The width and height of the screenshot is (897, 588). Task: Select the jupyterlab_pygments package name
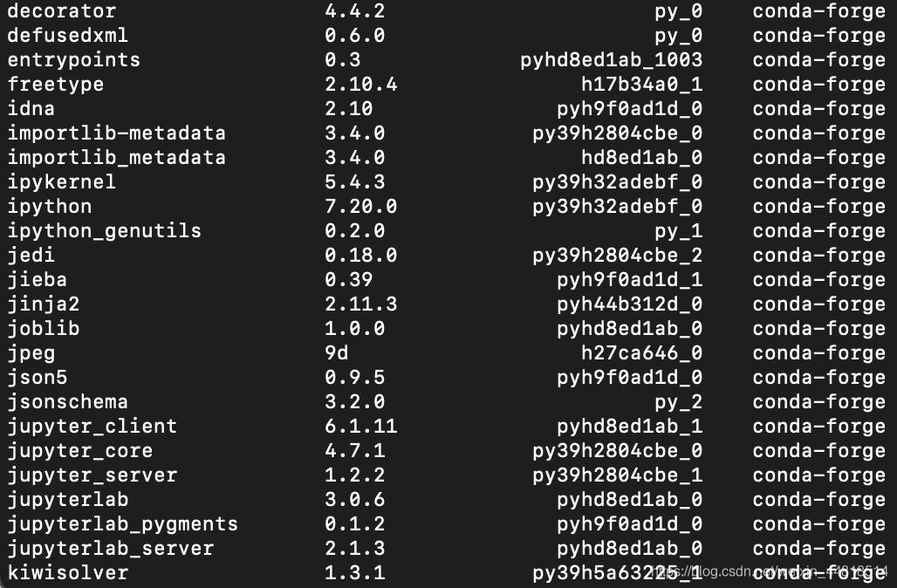tap(122, 524)
